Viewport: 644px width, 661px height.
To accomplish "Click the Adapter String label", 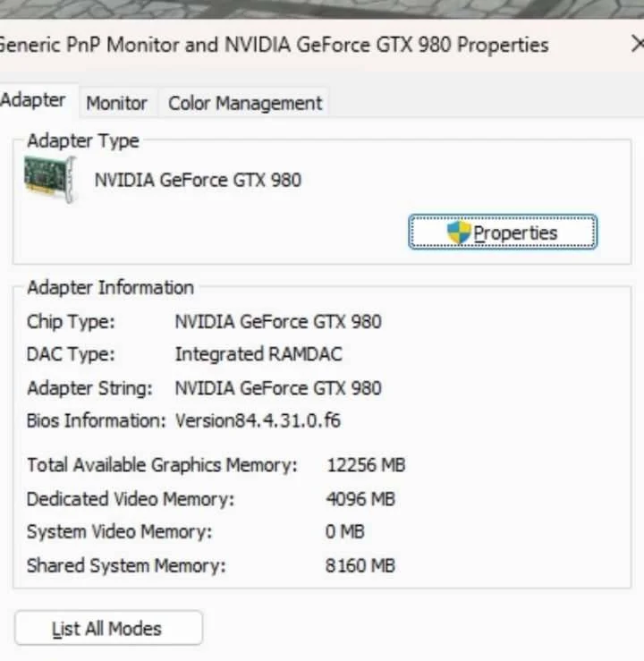I will click(89, 388).
